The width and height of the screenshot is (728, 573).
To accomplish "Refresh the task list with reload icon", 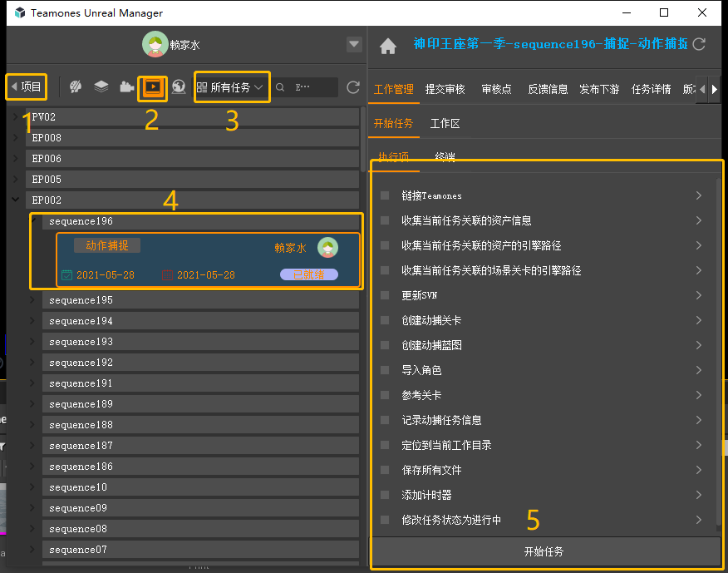I will point(353,87).
